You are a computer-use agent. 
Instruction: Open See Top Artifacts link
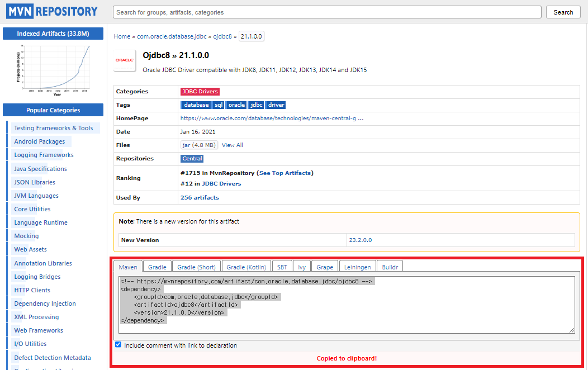click(x=285, y=173)
